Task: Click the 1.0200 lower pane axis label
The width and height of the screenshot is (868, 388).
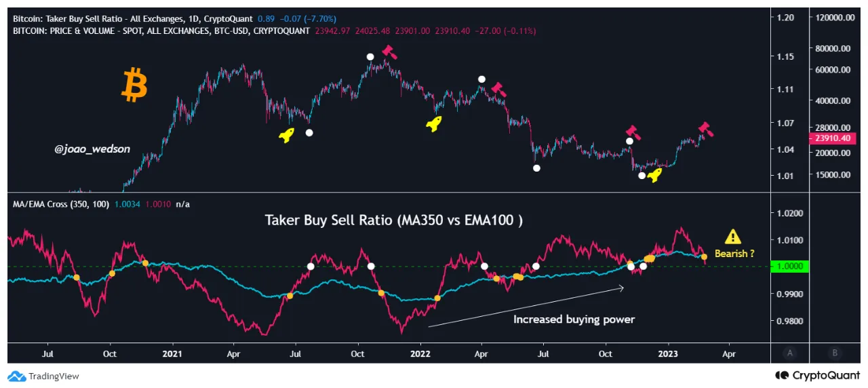Action: pos(791,213)
